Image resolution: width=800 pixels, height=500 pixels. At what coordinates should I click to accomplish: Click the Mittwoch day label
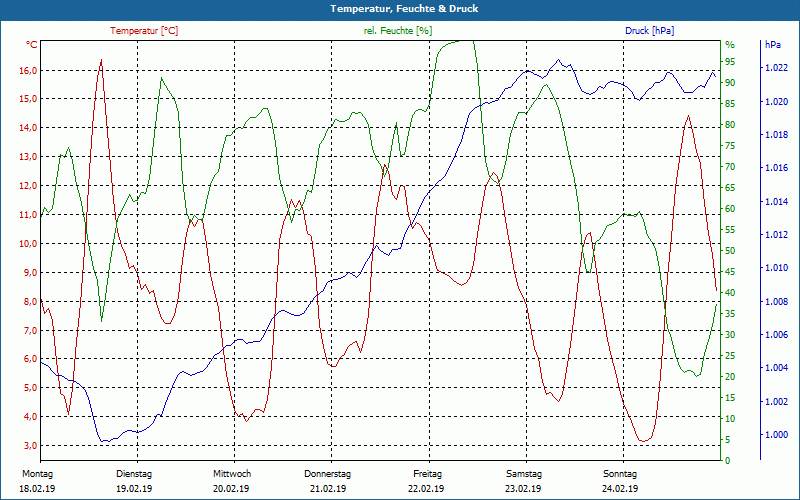(232, 474)
